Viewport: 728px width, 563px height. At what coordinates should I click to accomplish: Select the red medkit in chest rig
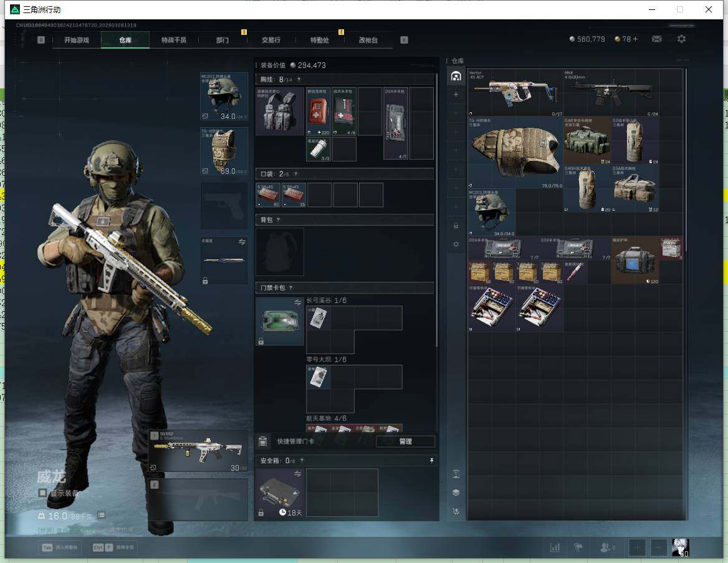pyautogui.click(x=318, y=111)
